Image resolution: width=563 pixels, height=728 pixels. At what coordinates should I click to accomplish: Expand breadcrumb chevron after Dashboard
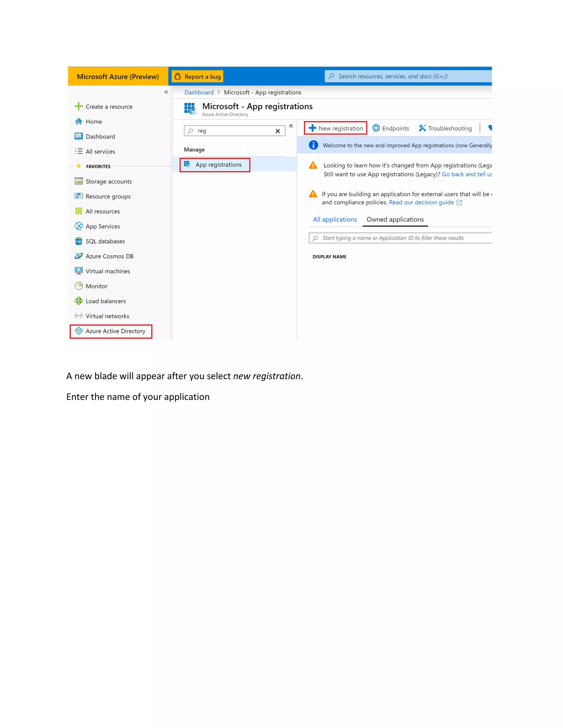(x=219, y=92)
